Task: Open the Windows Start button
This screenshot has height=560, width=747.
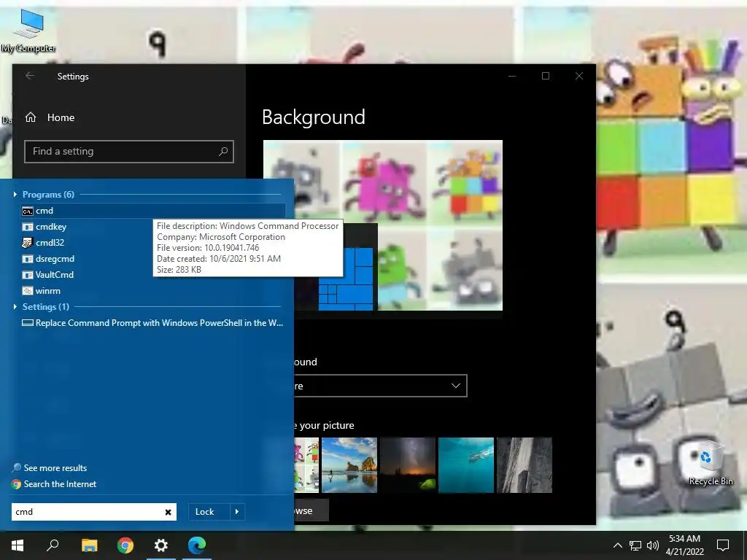Action: (18, 545)
